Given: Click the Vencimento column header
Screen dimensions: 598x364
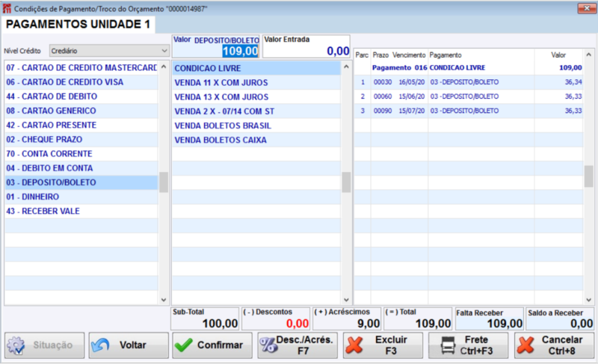Looking at the screenshot, I should coord(409,55).
